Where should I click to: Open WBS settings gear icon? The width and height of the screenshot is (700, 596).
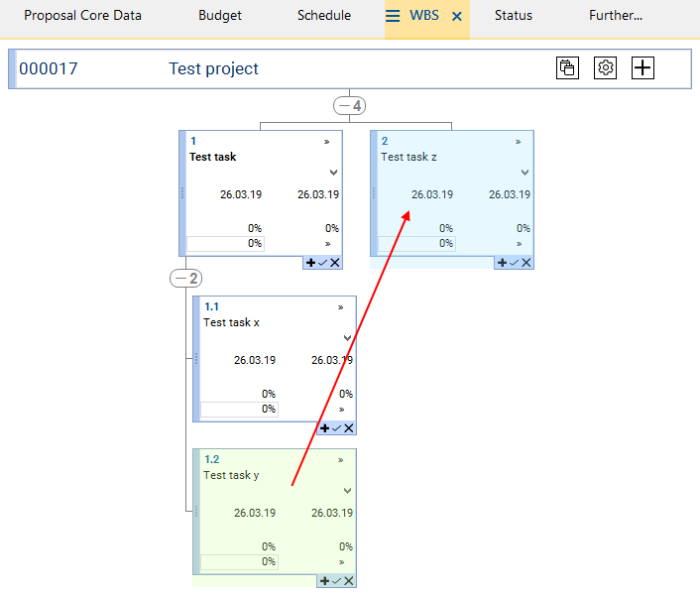pos(605,67)
